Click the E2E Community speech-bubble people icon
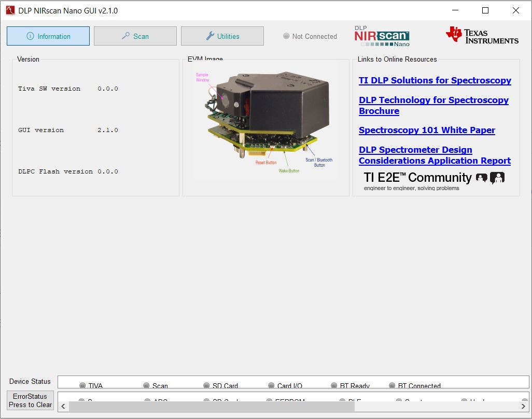Screen dimensions: 532x419 pos(491,177)
